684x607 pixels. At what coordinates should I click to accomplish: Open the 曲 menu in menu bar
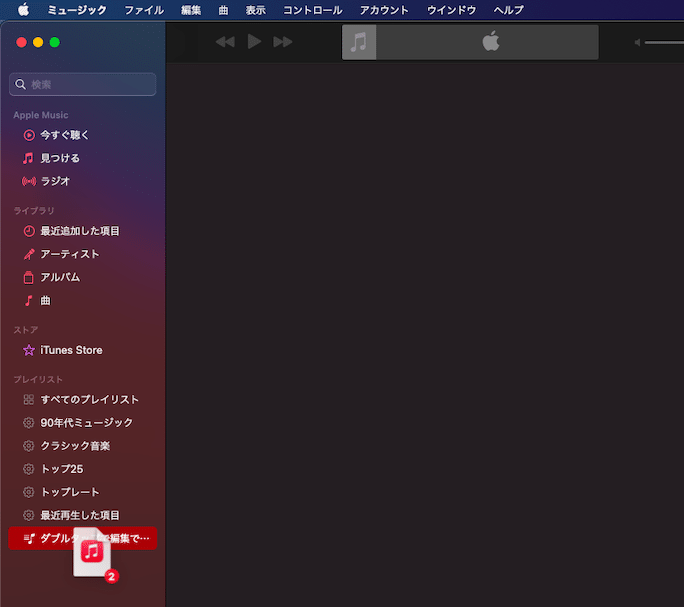223,10
